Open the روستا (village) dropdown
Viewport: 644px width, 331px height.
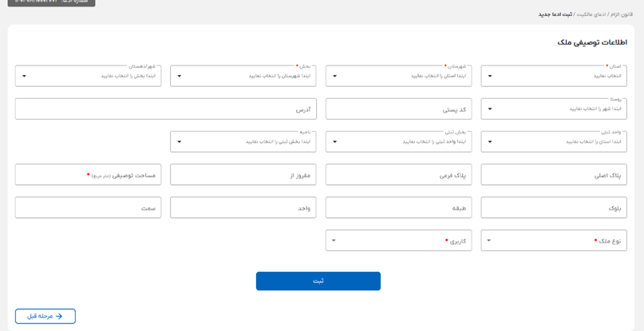pos(554,109)
